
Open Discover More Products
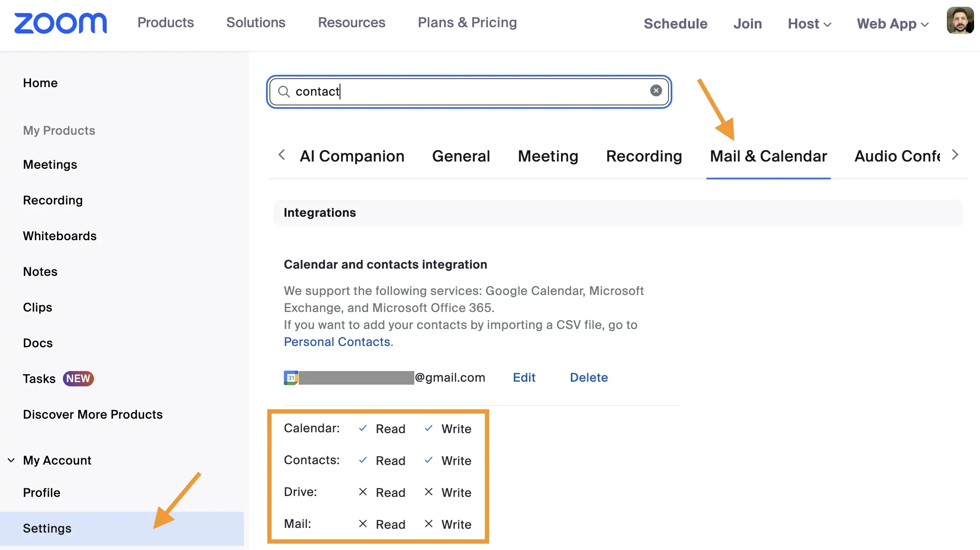click(x=93, y=414)
